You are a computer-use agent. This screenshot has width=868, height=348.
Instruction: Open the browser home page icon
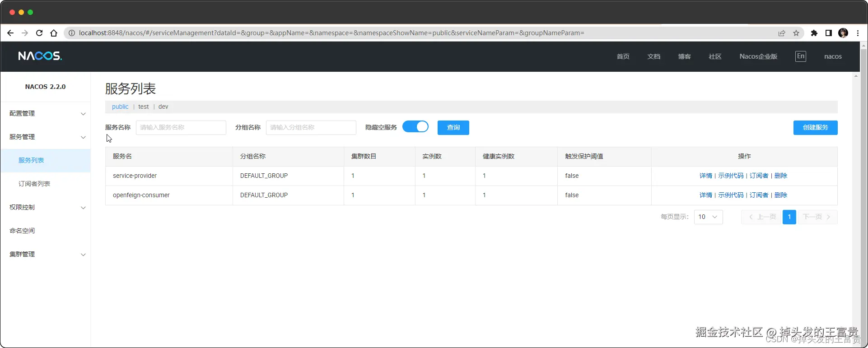pyautogui.click(x=54, y=33)
